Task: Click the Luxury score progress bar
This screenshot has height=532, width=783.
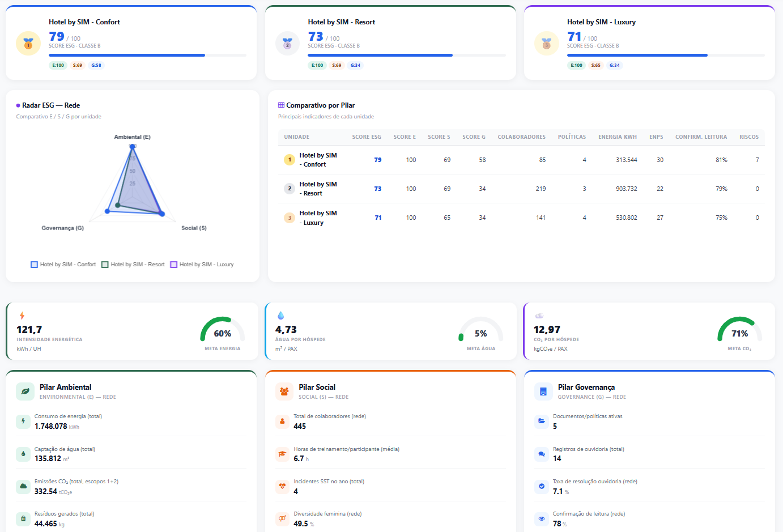Action: pyautogui.click(x=666, y=55)
